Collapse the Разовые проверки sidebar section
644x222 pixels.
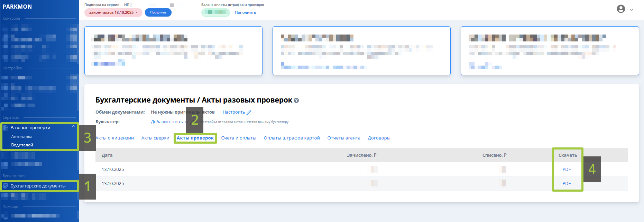pyautogui.click(x=73, y=126)
